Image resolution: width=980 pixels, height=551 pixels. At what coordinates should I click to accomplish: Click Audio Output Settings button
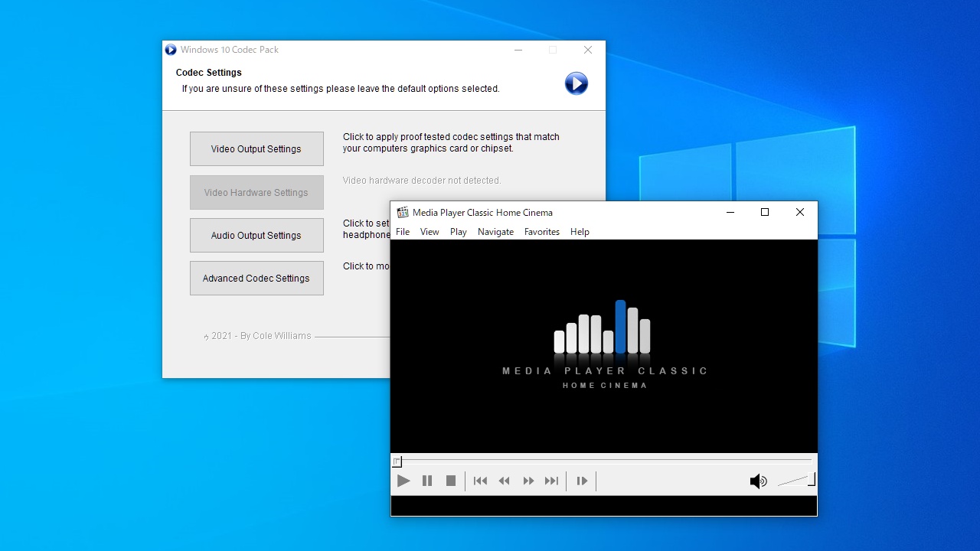(x=256, y=235)
